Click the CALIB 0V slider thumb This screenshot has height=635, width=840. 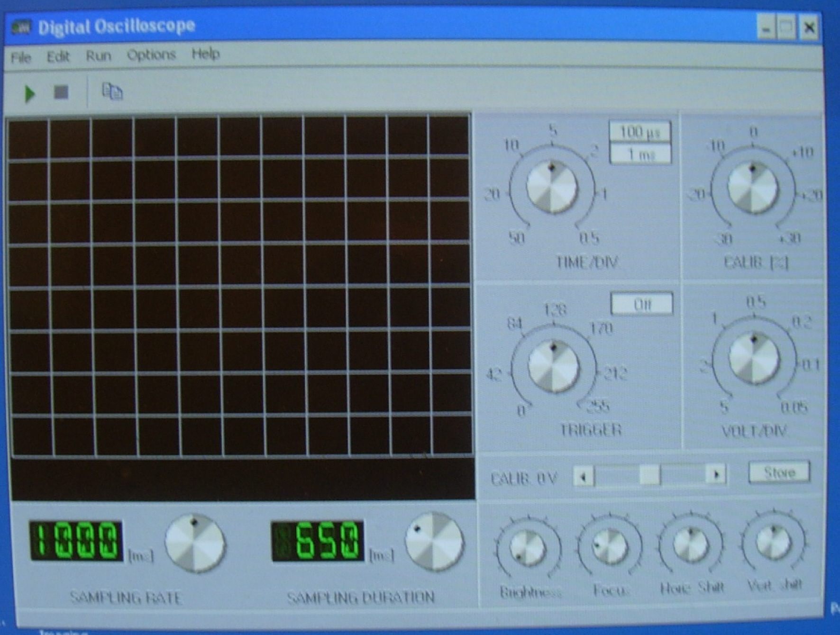[649, 475]
